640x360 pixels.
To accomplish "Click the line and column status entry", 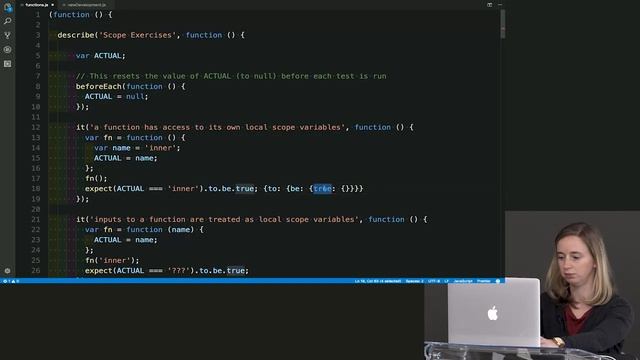I will [x=378, y=281].
